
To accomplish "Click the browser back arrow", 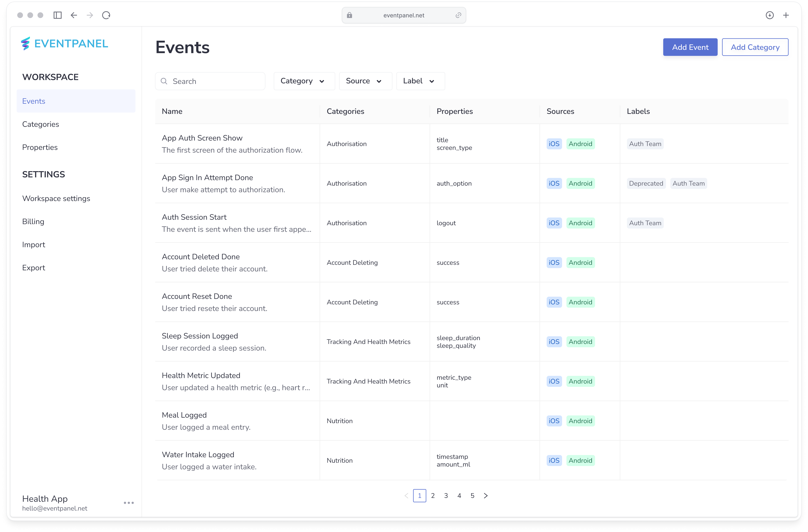I will [74, 15].
